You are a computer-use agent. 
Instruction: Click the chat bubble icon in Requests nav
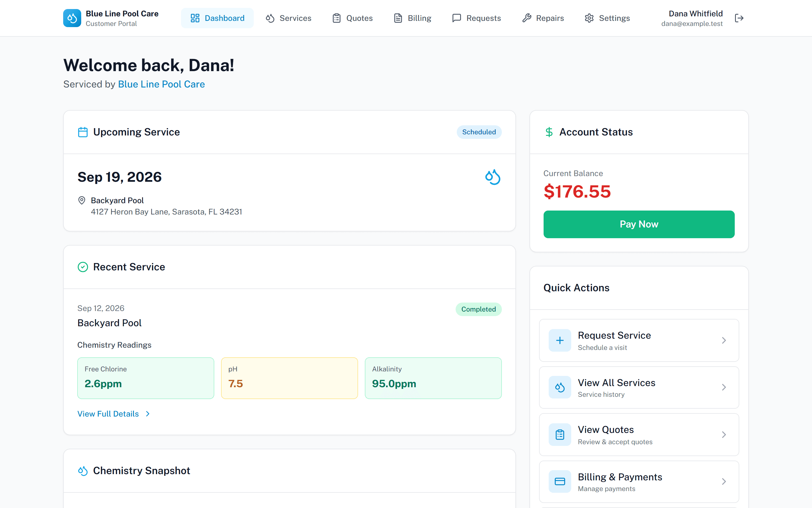click(457, 18)
